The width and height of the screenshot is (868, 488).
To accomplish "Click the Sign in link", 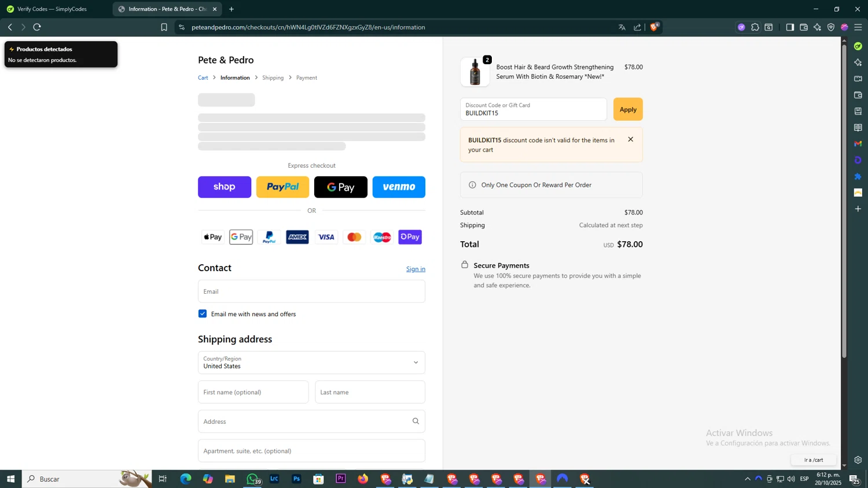I will click(415, 269).
